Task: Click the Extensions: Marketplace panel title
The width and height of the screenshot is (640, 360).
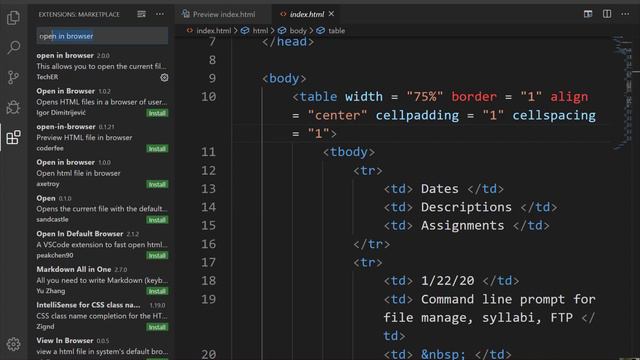Action: pos(79,14)
